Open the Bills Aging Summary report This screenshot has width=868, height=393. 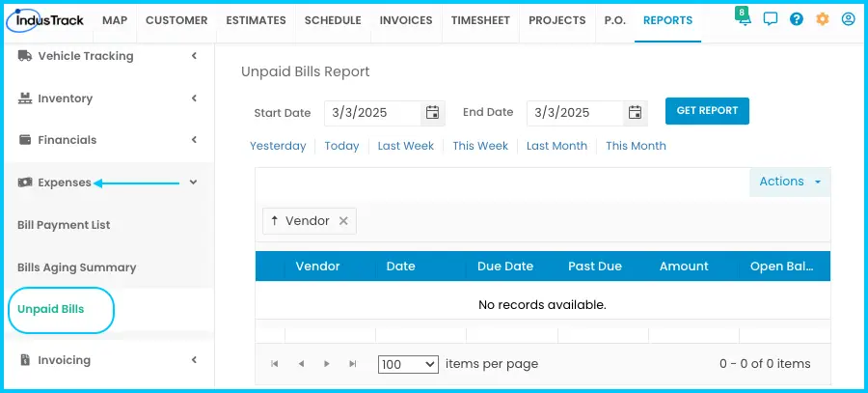tap(76, 267)
